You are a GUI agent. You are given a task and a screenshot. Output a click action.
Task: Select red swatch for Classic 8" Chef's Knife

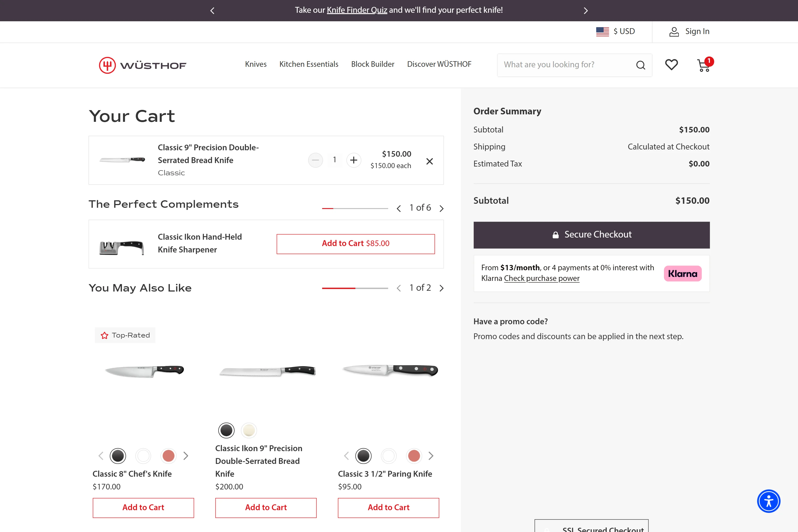tap(168, 456)
